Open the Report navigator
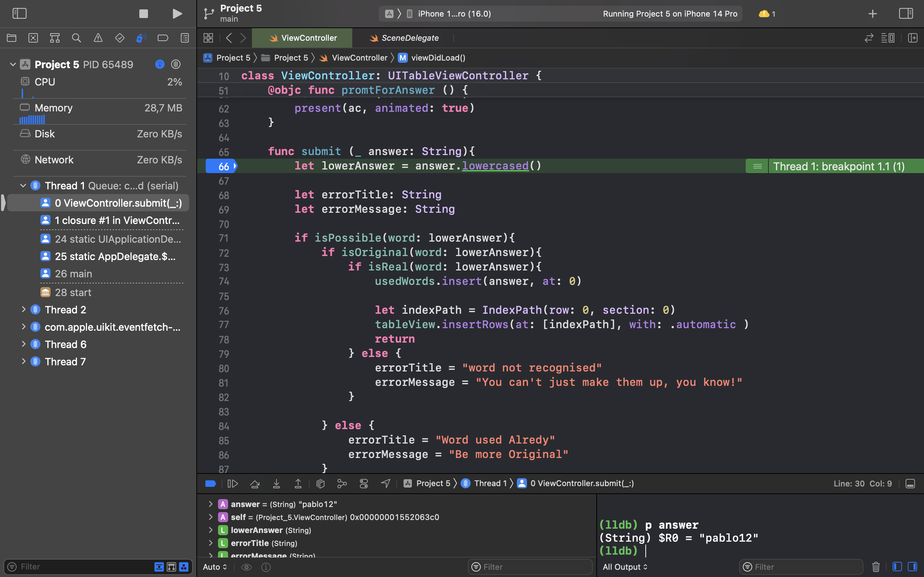924x577 pixels. pos(184,38)
